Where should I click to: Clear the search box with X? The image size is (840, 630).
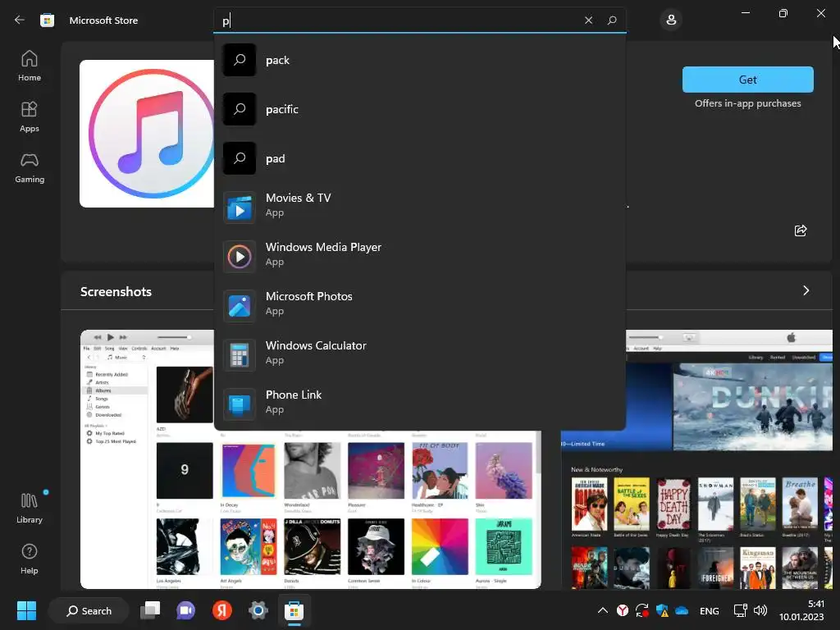588,21
